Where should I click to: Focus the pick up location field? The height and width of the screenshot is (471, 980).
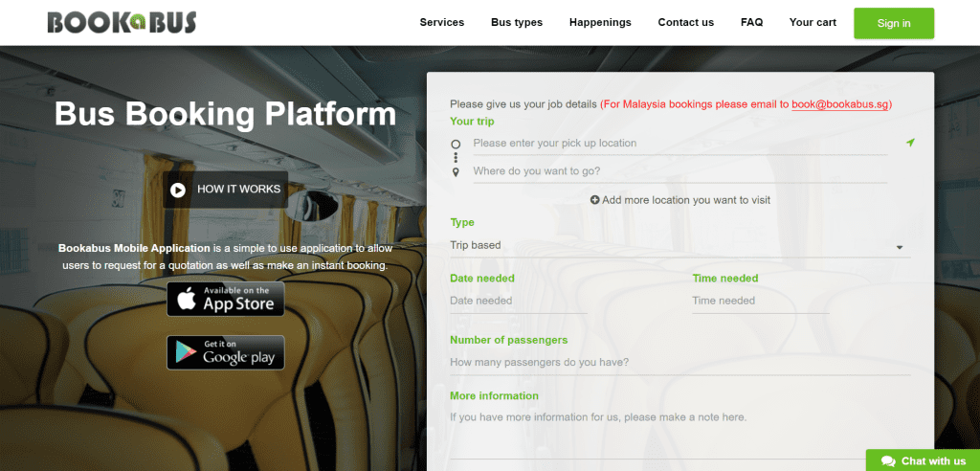coord(680,144)
